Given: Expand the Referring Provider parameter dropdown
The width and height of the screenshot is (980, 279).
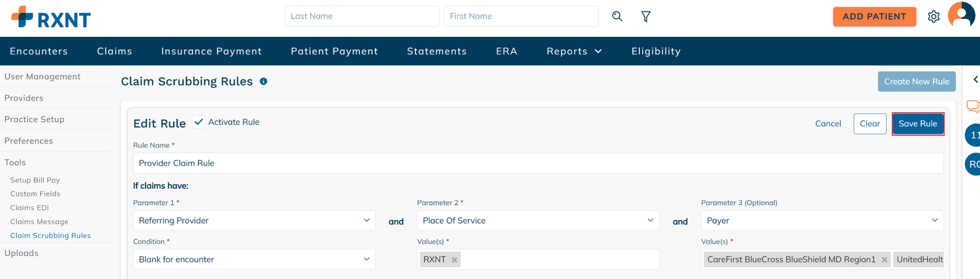Looking at the screenshot, I should point(254,220).
